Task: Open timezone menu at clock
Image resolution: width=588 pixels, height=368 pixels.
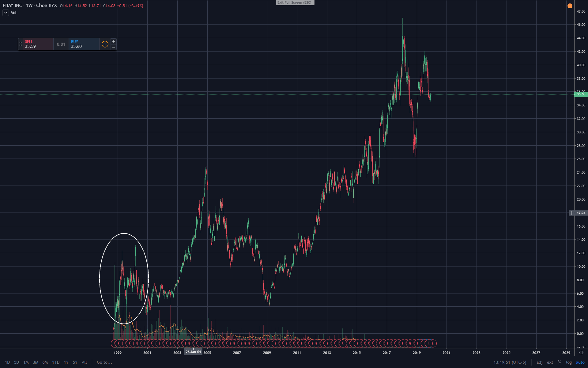Action: click(510, 362)
